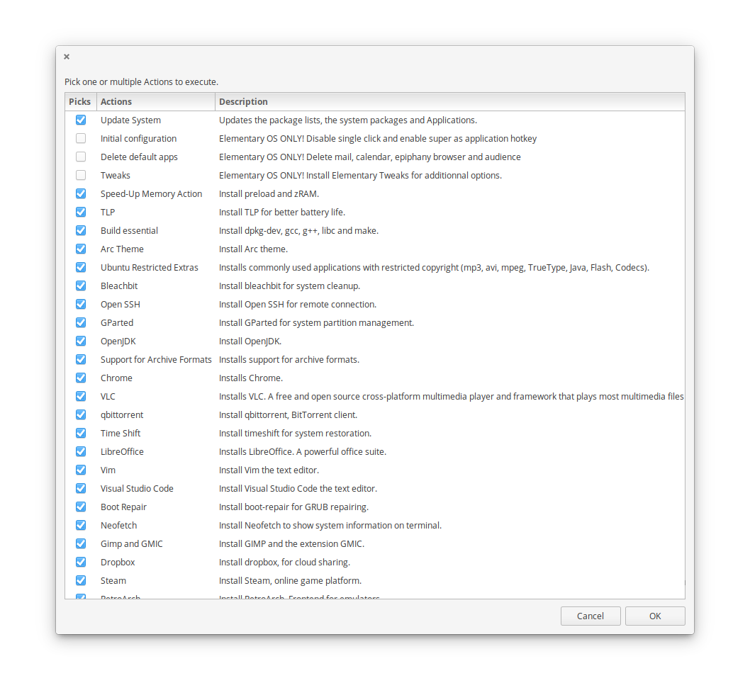Enable the Delete default apps checkbox
Screen dimensions: 750x700
pyautogui.click(x=81, y=157)
